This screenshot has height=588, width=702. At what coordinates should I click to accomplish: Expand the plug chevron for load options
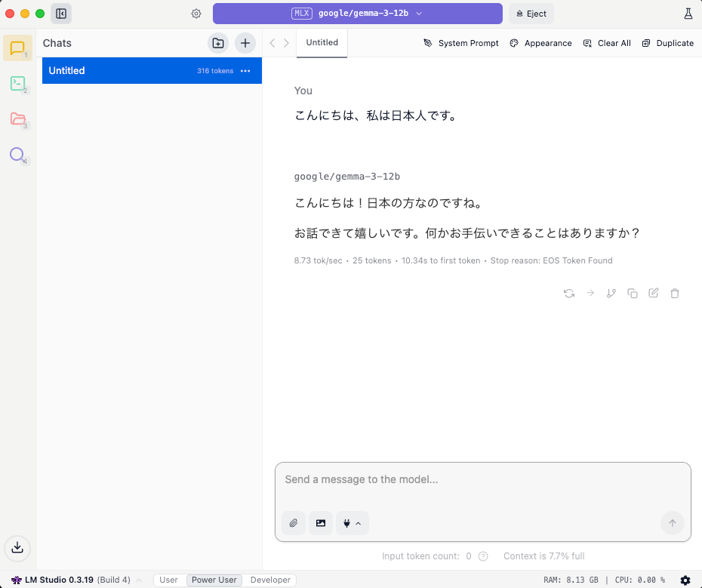tap(358, 522)
